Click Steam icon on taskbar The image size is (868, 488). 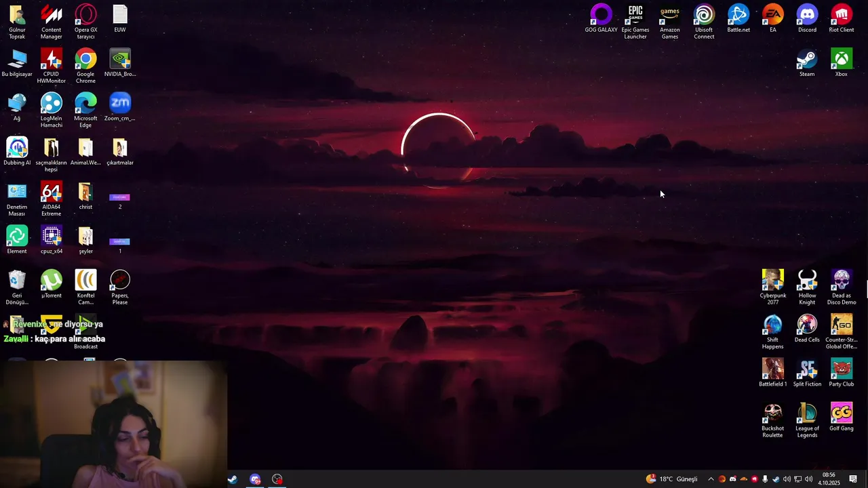[233, 479]
